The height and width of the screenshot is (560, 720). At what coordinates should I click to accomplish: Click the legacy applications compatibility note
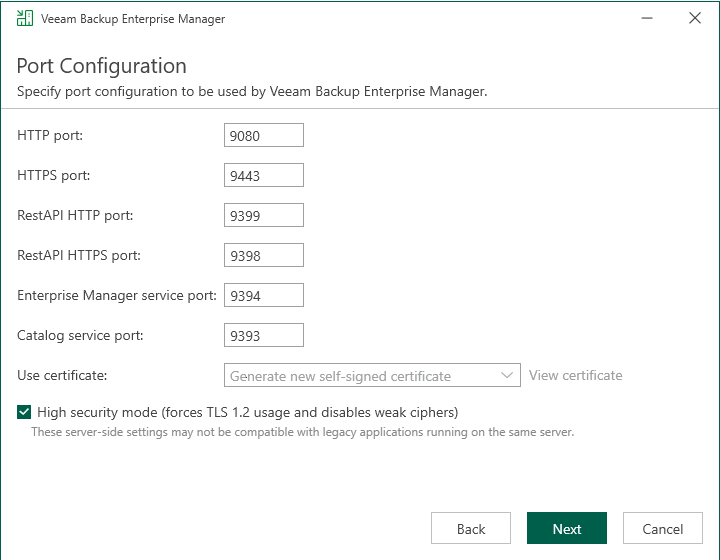point(302,432)
